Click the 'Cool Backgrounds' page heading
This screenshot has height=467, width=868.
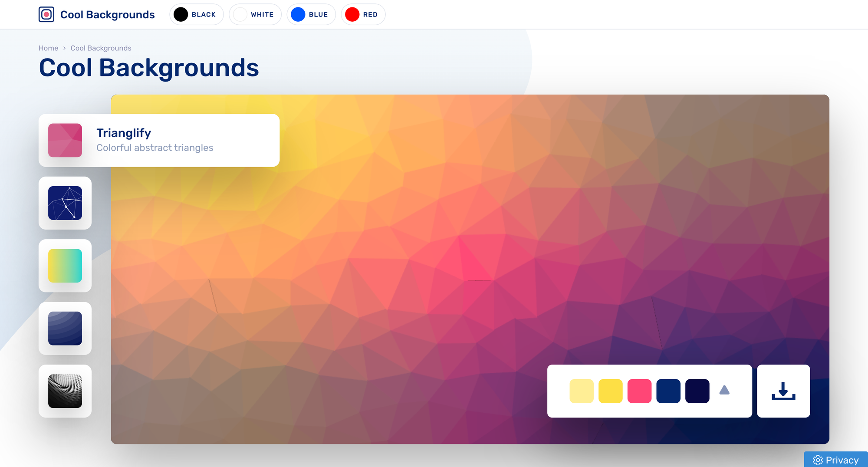pyautogui.click(x=149, y=68)
